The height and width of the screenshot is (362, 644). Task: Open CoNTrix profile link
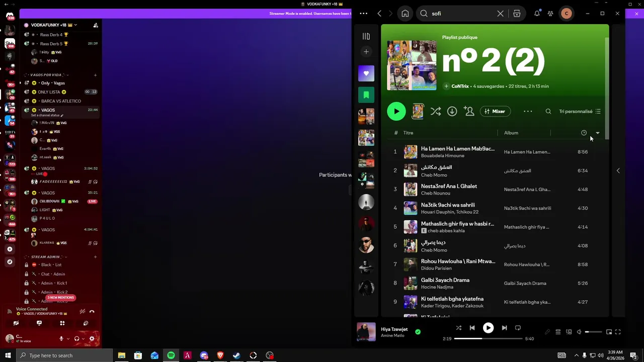click(460, 86)
